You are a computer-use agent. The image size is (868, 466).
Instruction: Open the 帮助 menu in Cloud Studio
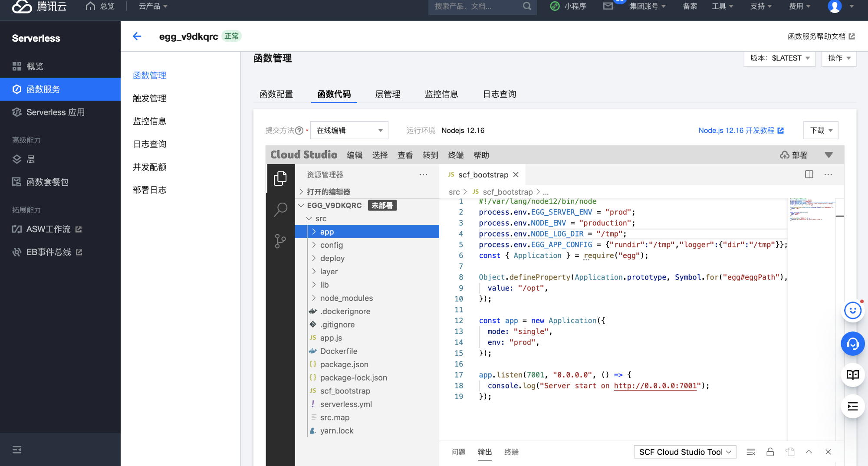pyautogui.click(x=481, y=155)
